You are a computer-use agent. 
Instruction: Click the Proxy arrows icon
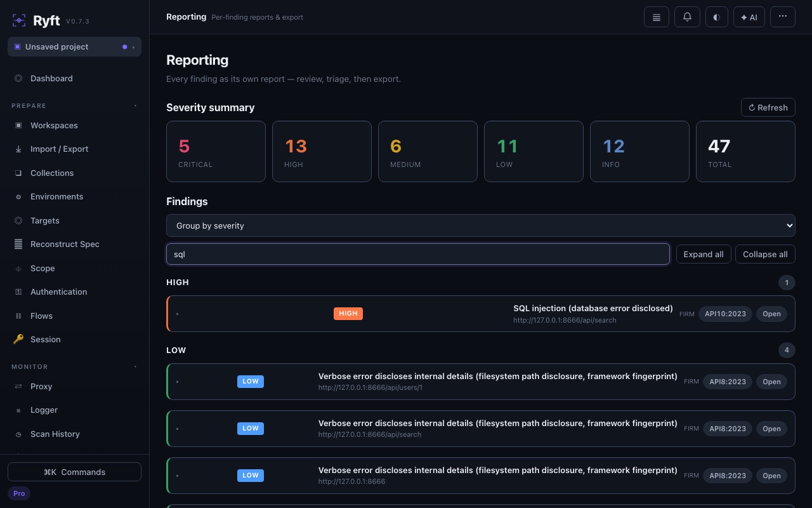coord(18,387)
